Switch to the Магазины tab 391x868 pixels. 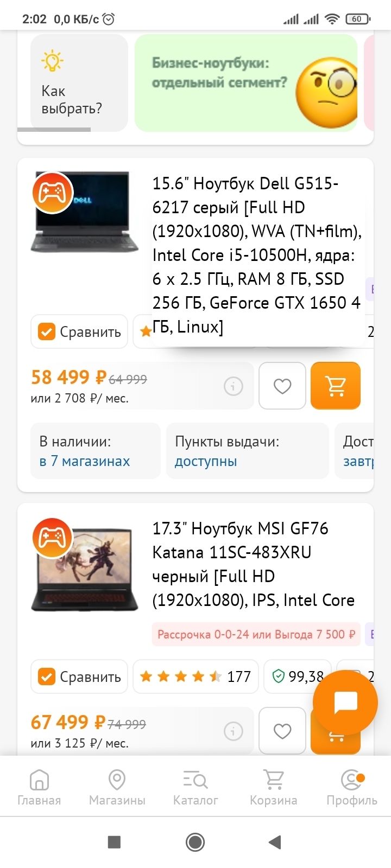(x=117, y=787)
